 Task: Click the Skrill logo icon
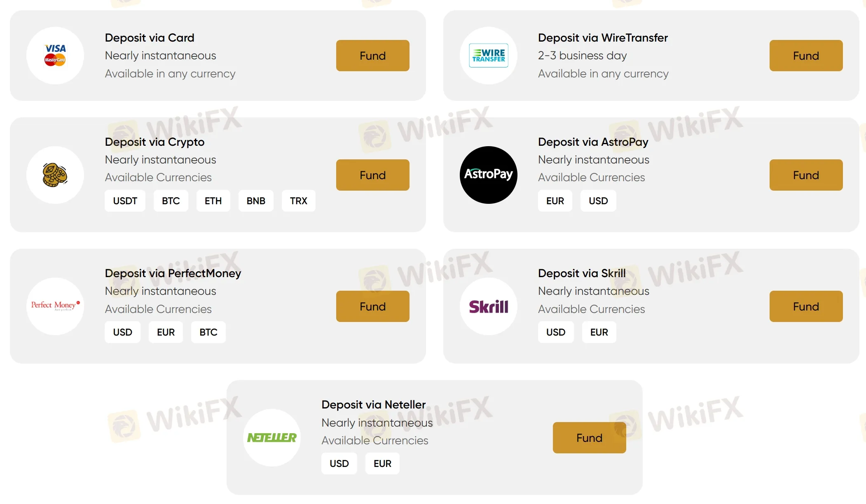489,306
